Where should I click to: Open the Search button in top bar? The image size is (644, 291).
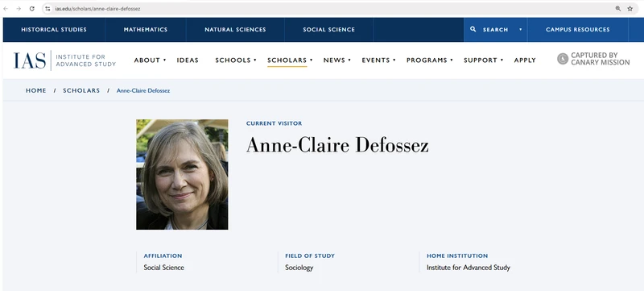[x=495, y=30]
